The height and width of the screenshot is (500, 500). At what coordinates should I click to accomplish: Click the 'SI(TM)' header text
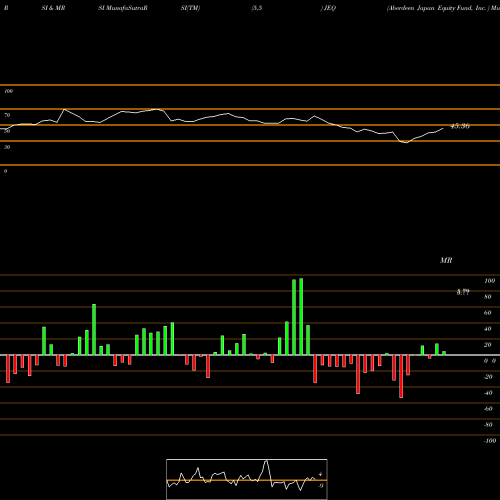(190, 8)
